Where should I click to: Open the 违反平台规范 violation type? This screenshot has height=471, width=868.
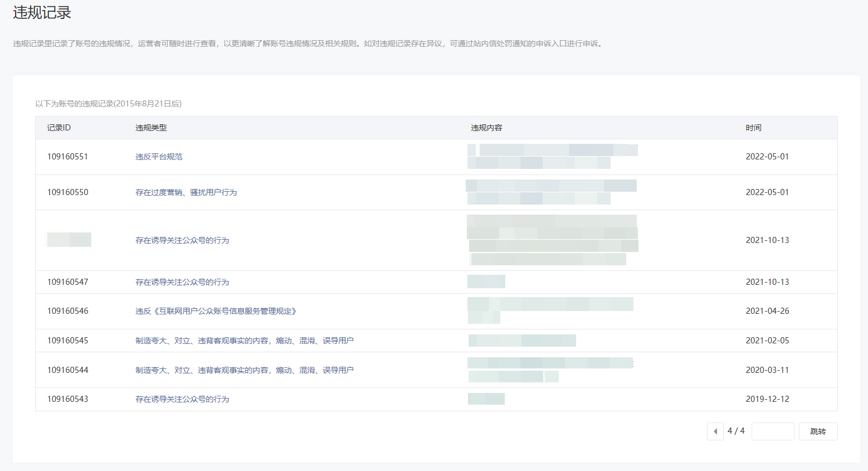[159, 157]
